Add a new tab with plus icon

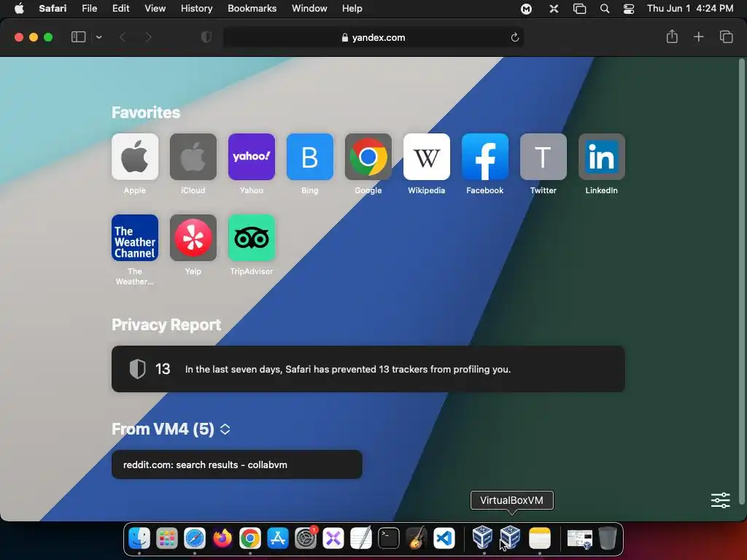click(698, 36)
